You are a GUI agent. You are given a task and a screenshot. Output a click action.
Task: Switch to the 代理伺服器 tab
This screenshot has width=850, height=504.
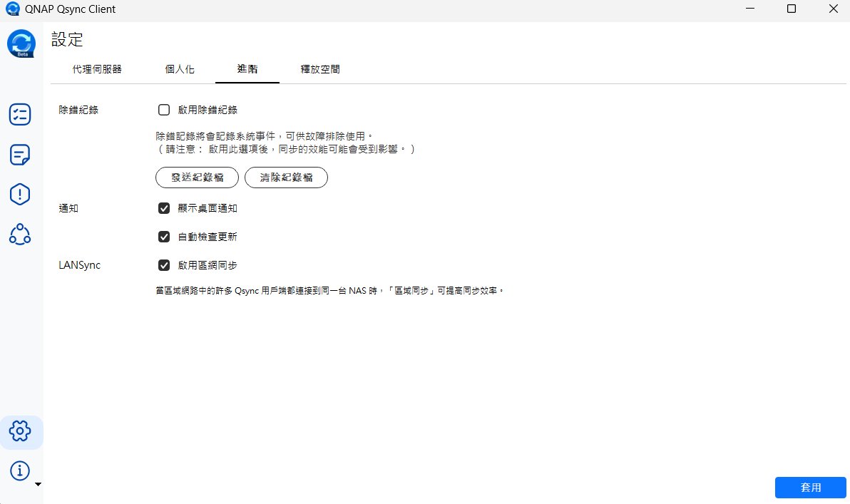(97, 69)
